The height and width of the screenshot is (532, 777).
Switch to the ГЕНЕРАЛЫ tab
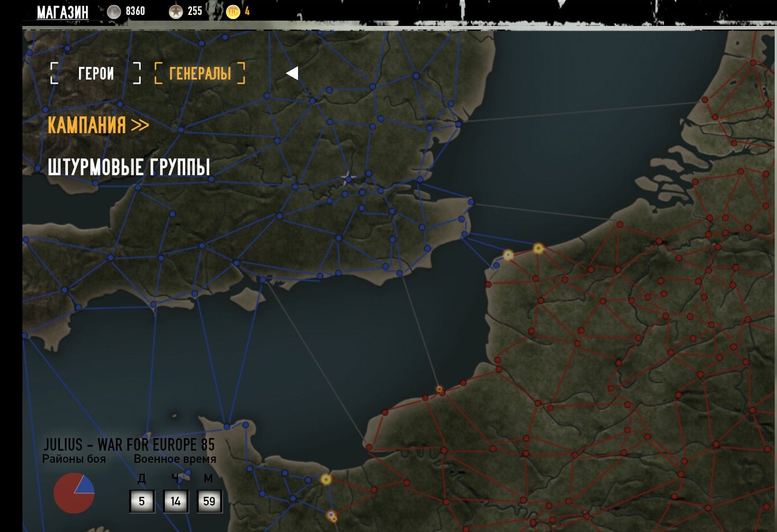coord(200,73)
